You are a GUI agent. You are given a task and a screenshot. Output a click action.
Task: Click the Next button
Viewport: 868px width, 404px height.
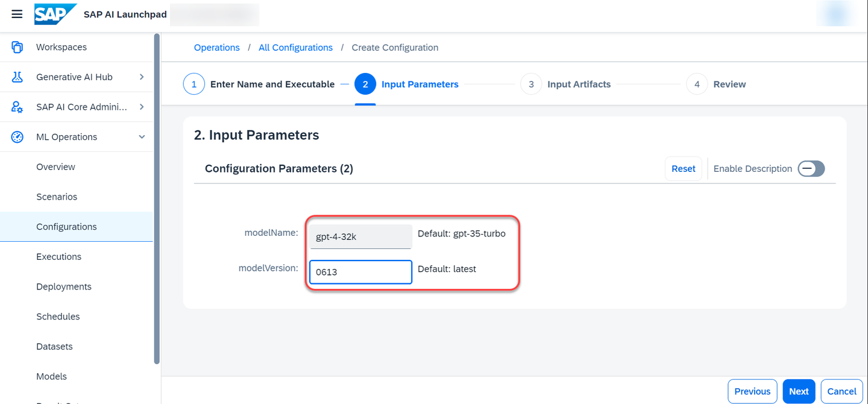[799, 391]
